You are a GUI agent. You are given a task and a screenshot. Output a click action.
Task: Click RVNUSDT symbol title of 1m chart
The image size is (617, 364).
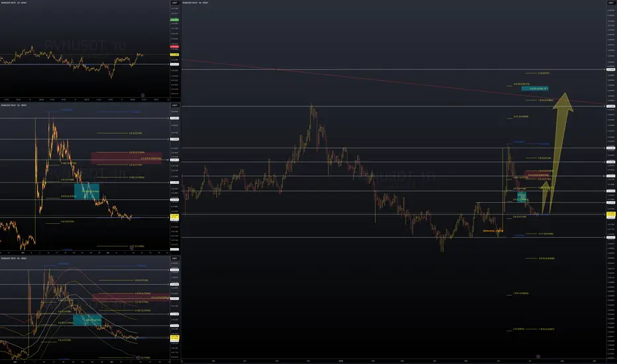(x=13, y=3)
